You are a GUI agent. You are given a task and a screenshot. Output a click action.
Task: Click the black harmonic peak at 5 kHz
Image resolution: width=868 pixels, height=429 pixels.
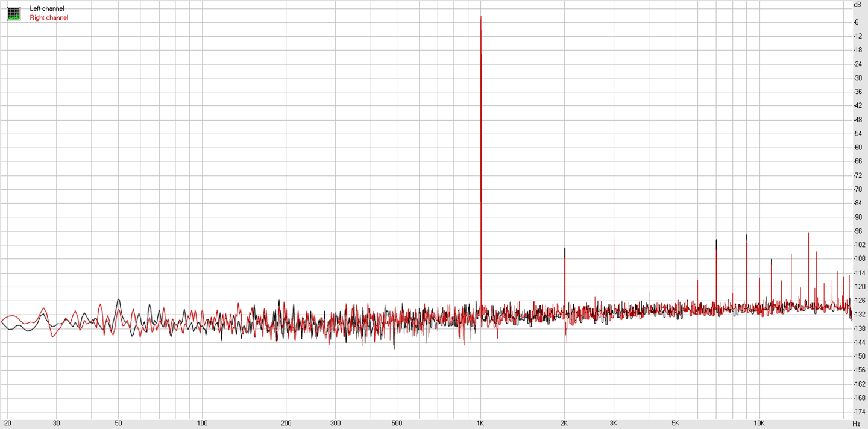pos(676,260)
